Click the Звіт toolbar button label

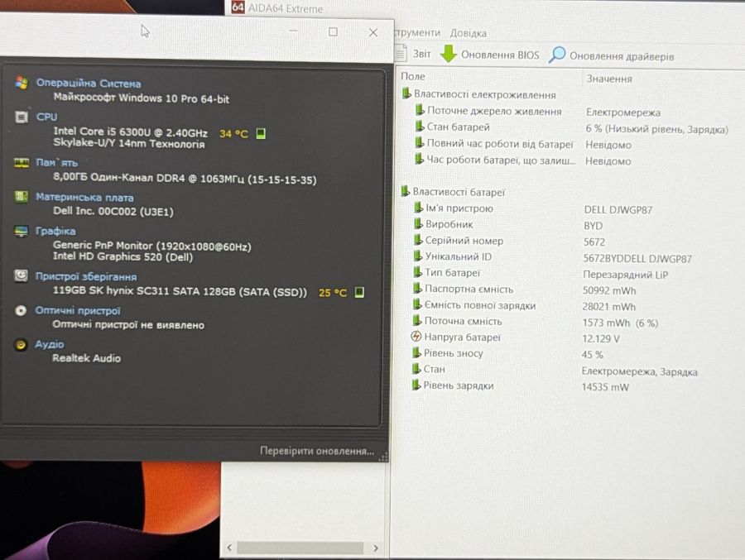(x=422, y=54)
